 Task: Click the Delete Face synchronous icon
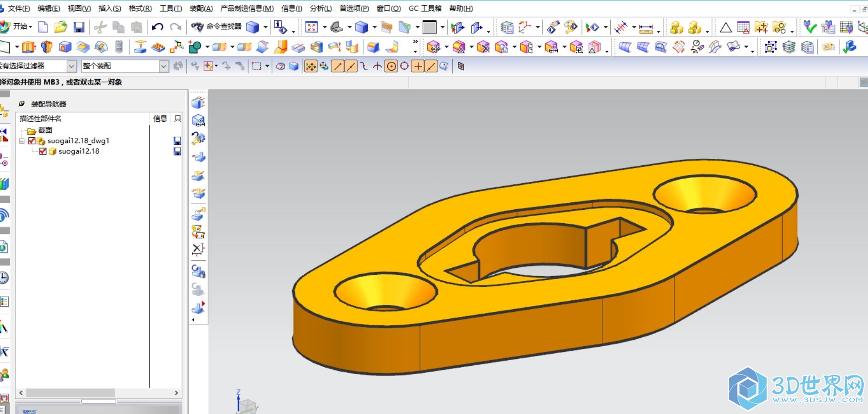point(483,47)
